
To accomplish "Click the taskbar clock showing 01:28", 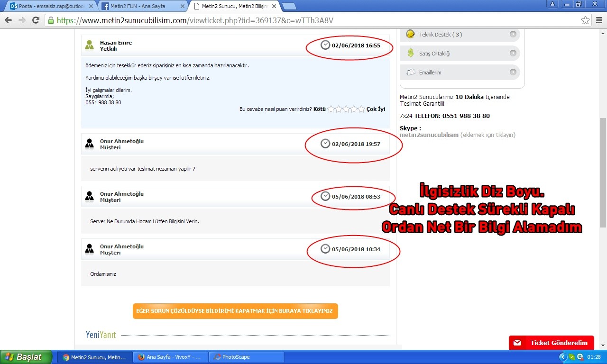I will coord(594,357).
